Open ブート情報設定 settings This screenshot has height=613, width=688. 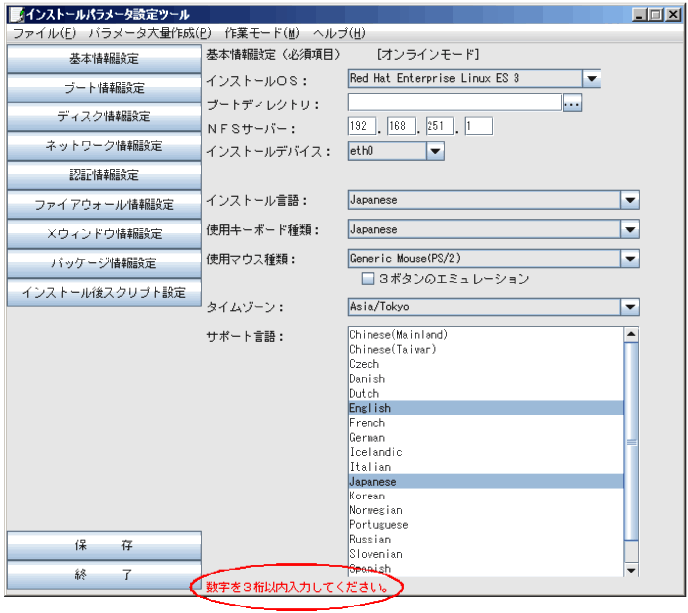pos(104,88)
